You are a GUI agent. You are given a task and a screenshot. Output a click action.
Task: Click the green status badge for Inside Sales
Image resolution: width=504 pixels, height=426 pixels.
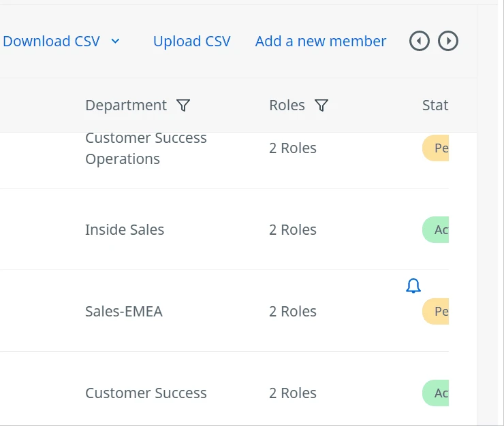tap(435, 230)
